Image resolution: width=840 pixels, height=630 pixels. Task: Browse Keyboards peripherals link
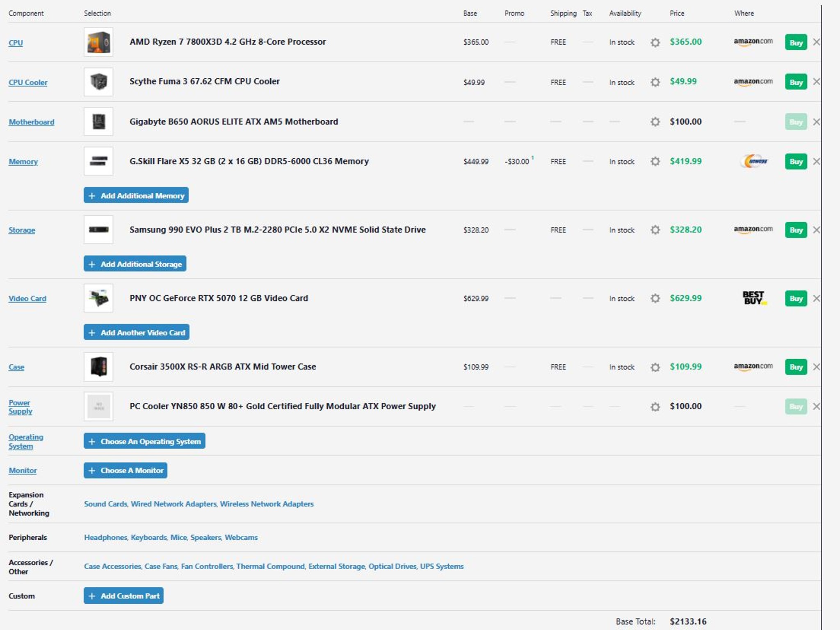[148, 537]
